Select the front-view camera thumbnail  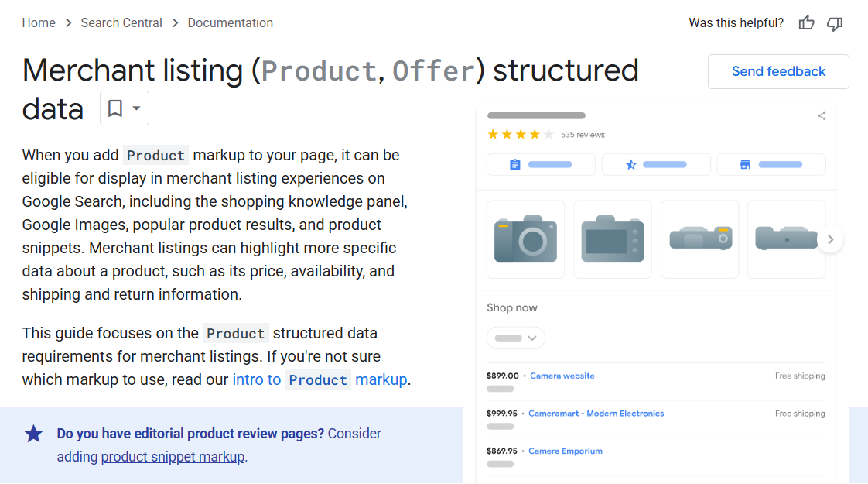coord(525,239)
